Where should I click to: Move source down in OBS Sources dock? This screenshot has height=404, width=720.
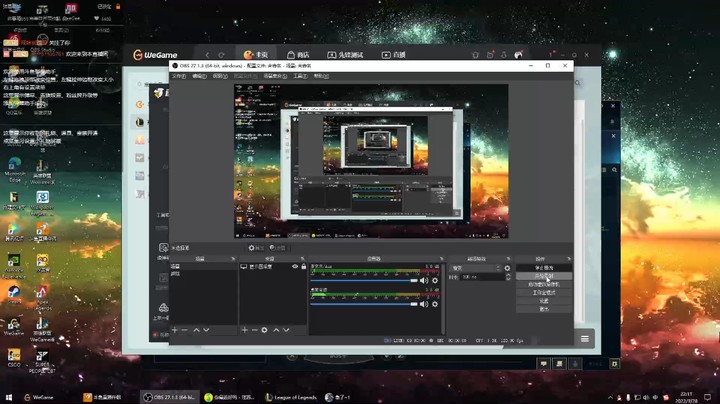point(287,330)
